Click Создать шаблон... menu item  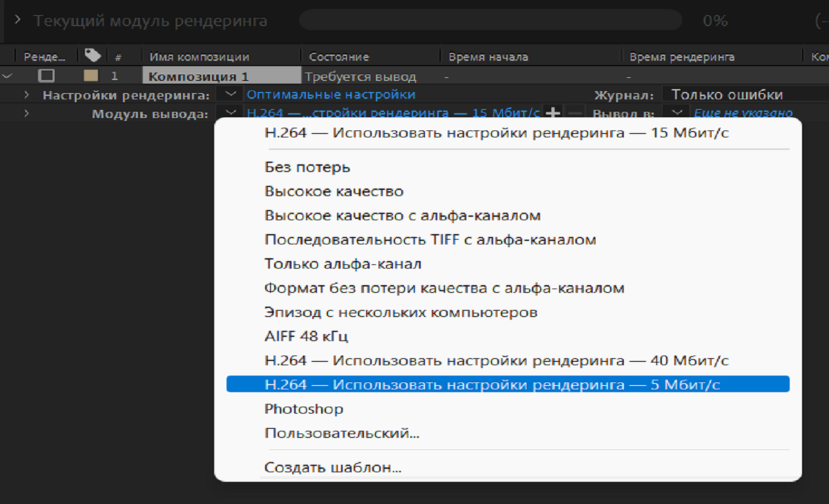pos(332,467)
